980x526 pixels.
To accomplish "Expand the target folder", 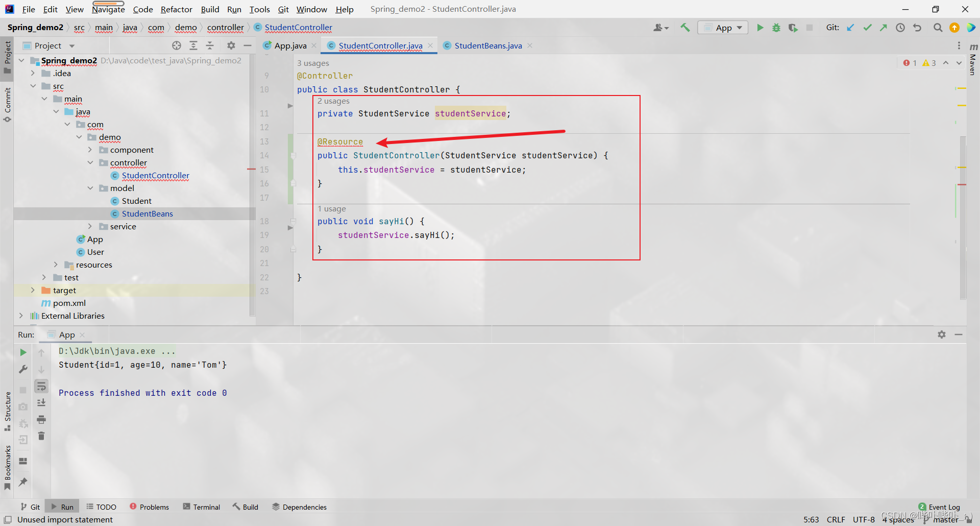I will pyautogui.click(x=33, y=290).
